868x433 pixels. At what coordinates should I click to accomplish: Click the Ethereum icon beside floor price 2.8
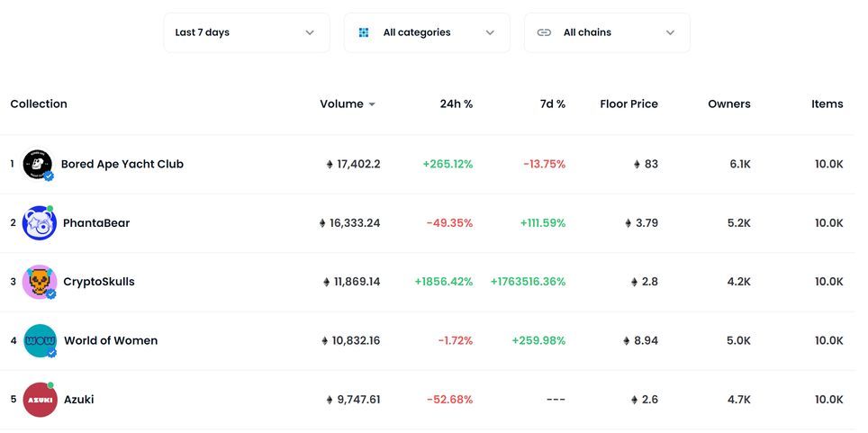(635, 282)
